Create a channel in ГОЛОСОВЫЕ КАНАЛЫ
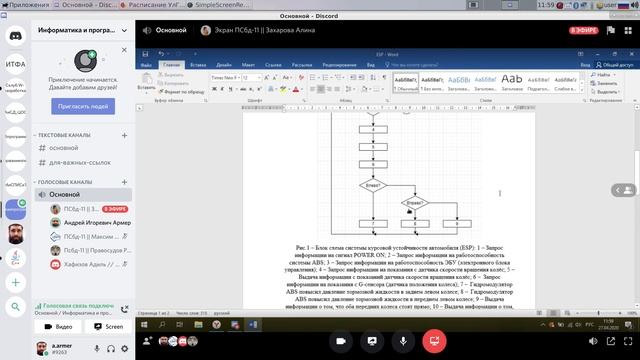 pos(124,182)
